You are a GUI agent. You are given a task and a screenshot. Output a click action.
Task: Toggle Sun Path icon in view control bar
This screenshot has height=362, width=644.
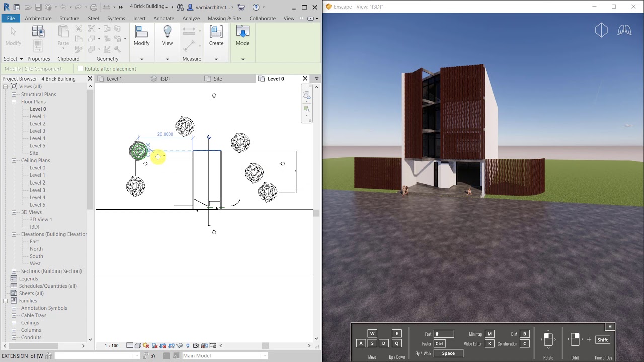pos(146,345)
